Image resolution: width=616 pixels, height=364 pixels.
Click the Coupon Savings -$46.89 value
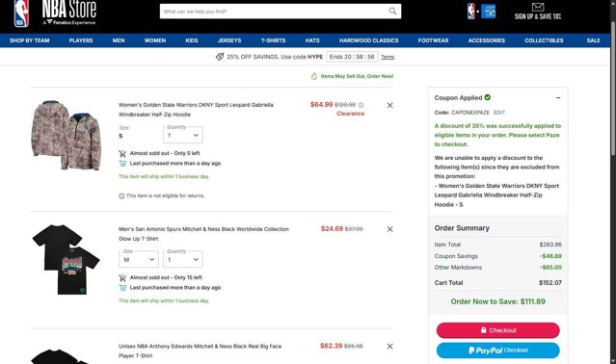click(550, 256)
